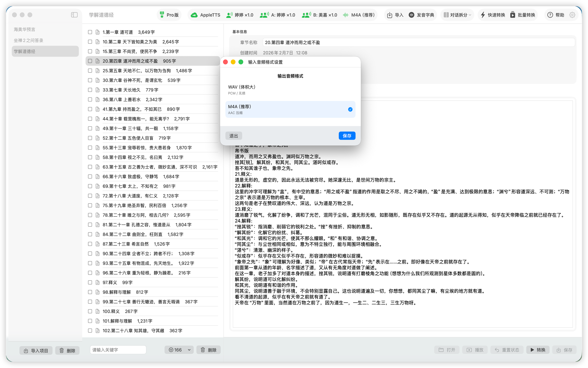Image resolution: width=588 pixels, height=368 pixels.
Task: Check the box for 36.第八章 上善若水
Action: (x=90, y=100)
